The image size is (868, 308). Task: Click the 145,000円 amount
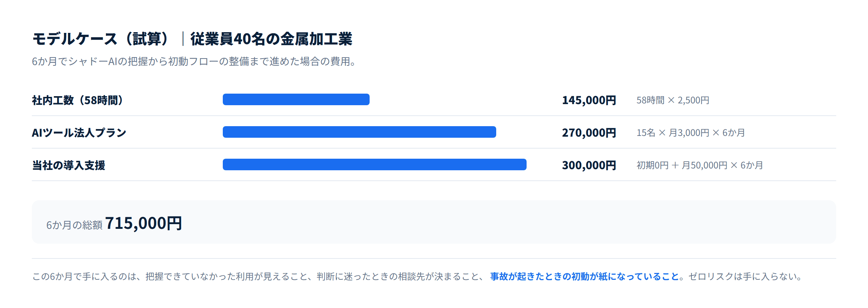pyautogui.click(x=589, y=100)
